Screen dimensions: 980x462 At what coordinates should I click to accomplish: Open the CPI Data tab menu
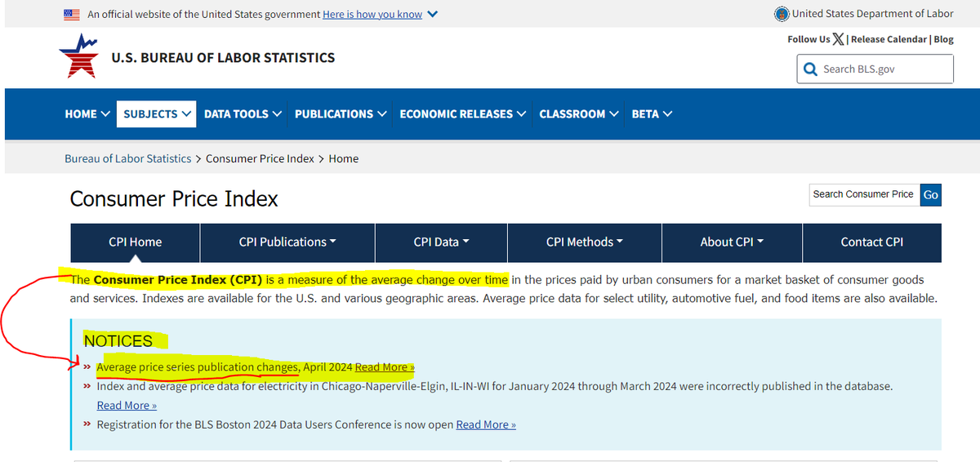[x=441, y=242]
